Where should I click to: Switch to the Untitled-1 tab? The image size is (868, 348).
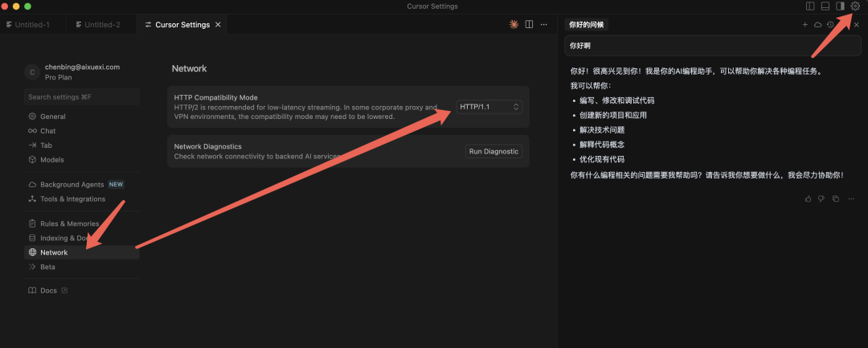click(x=33, y=24)
